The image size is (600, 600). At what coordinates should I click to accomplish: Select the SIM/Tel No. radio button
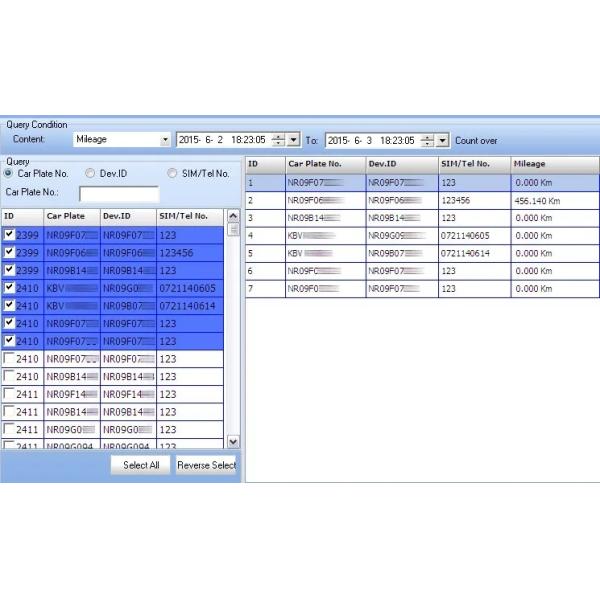[172, 173]
